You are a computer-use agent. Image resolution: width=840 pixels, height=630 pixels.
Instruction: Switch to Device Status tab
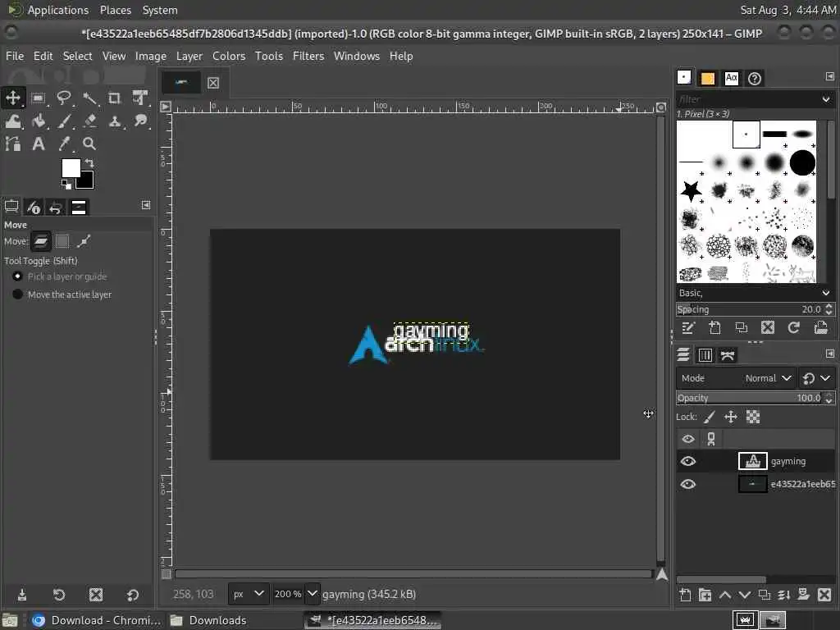click(34, 207)
